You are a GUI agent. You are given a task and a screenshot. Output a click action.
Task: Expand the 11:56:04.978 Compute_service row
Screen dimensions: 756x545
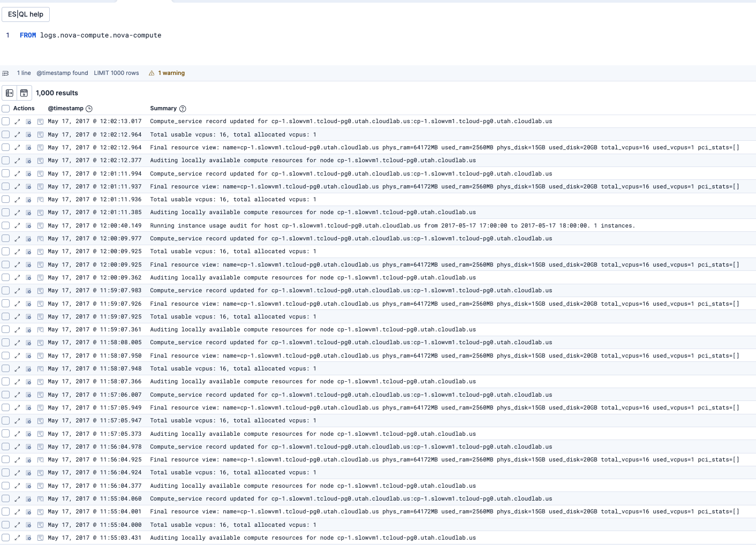click(17, 447)
